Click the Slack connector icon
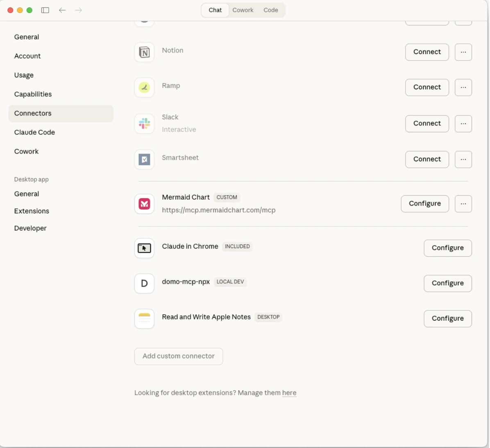This screenshot has height=448, width=490. [x=144, y=124]
